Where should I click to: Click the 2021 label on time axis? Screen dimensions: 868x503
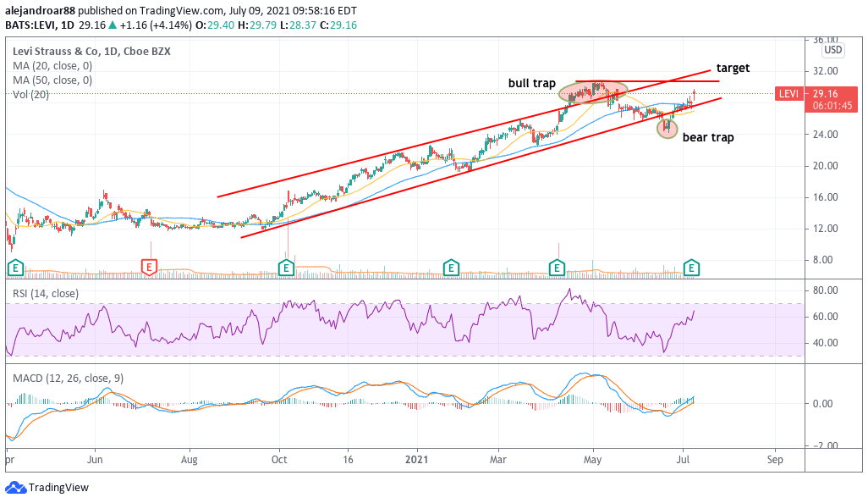pyautogui.click(x=416, y=460)
